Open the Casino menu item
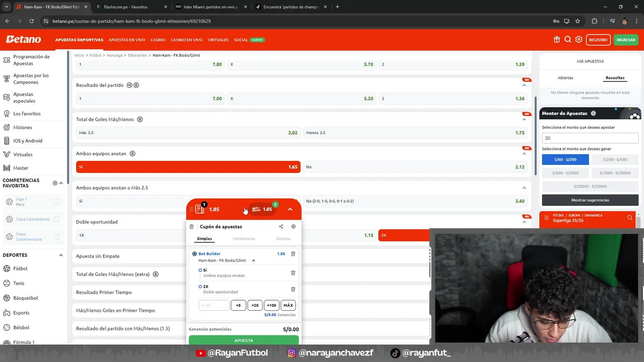 158,40
